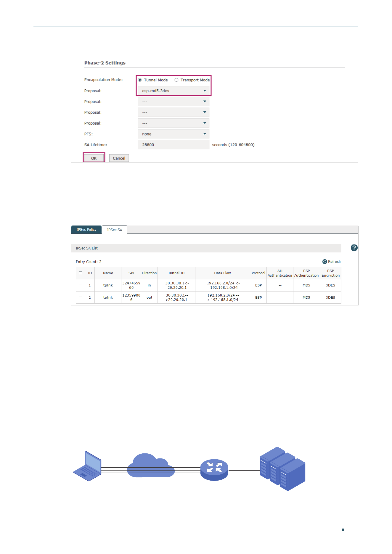
Task: Click the server cluster icon in diagram
Action: (x=282, y=469)
